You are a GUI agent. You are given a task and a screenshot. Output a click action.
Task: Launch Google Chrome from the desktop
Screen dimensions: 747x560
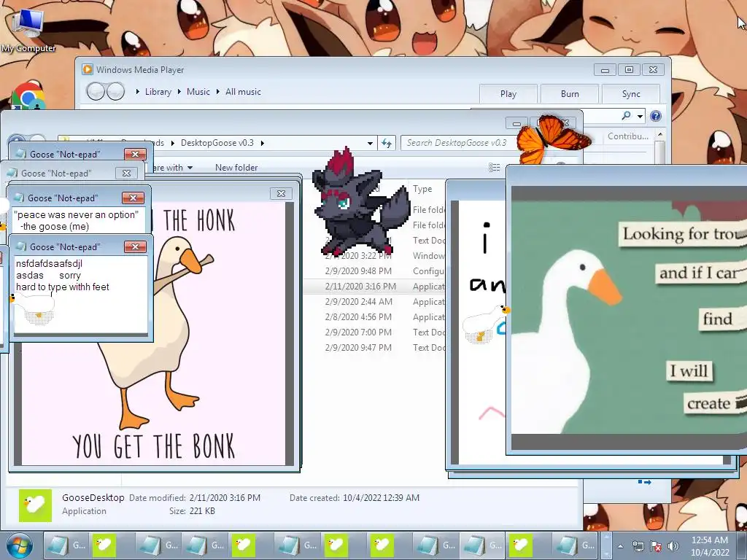tap(28, 97)
